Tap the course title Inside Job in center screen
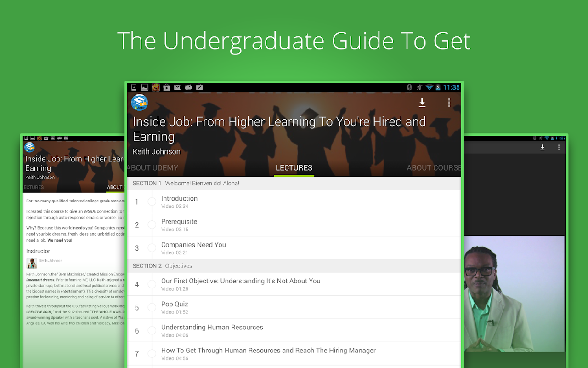This screenshot has height=368, width=588. 279,129
